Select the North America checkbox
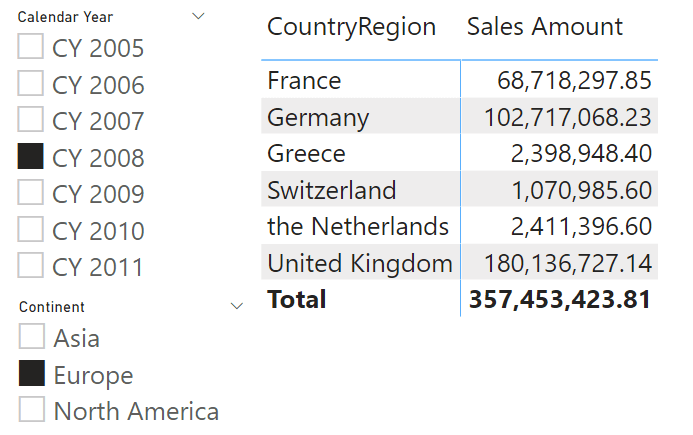Image resolution: width=693 pixels, height=435 pixels. click(x=32, y=409)
